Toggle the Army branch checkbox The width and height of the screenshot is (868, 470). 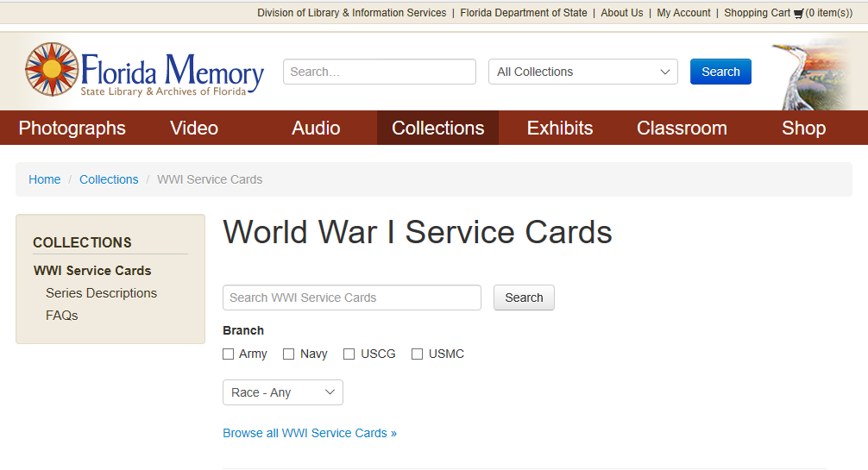click(228, 354)
